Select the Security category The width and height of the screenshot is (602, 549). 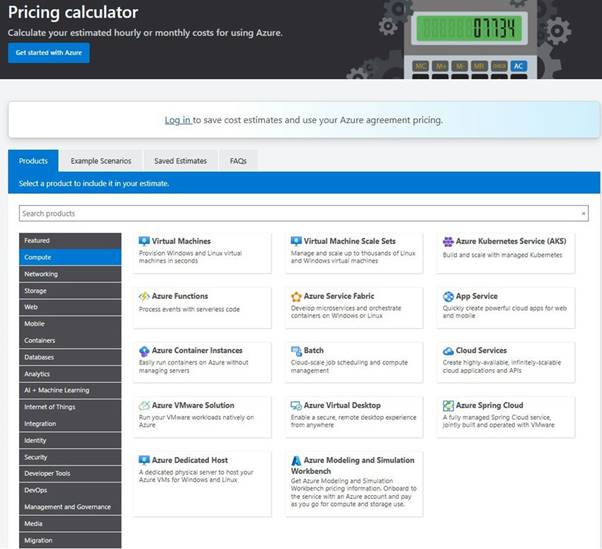click(x=70, y=457)
